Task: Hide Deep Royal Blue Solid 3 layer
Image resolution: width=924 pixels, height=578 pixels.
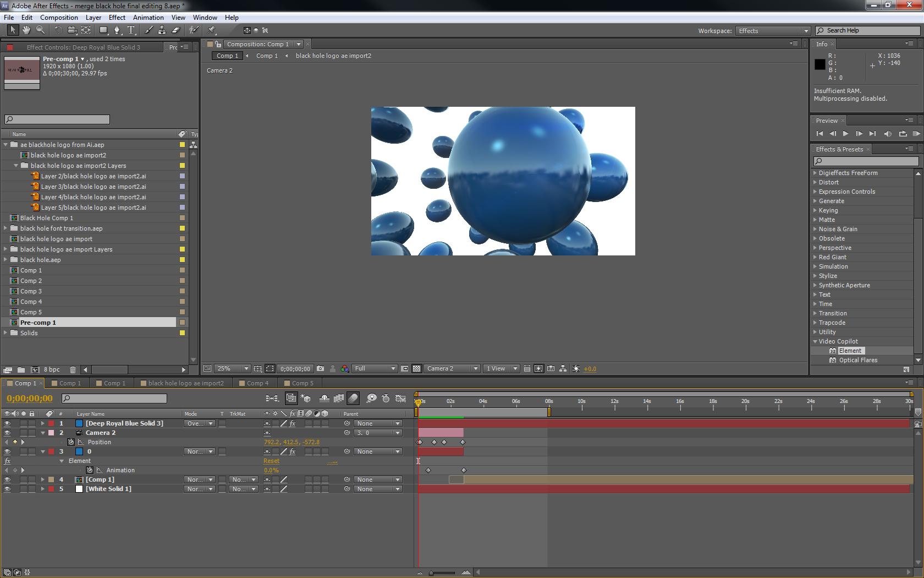Action: [7, 423]
